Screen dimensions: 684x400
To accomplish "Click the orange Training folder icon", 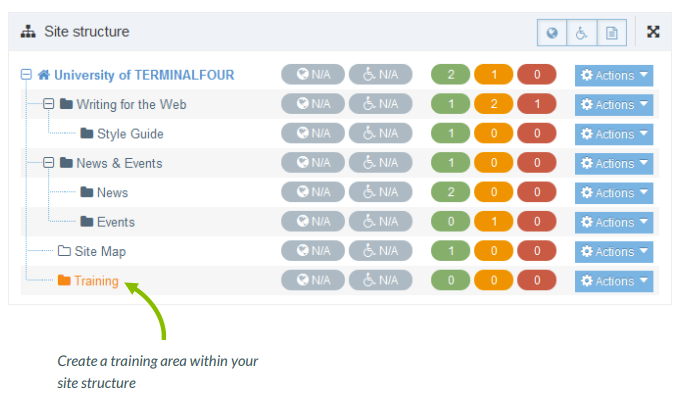I will pos(64,281).
